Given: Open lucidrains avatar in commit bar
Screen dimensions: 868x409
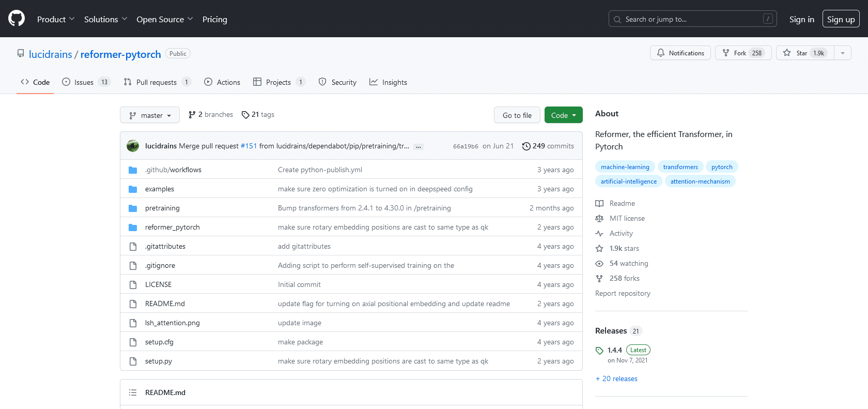Looking at the screenshot, I should pos(133,146).
